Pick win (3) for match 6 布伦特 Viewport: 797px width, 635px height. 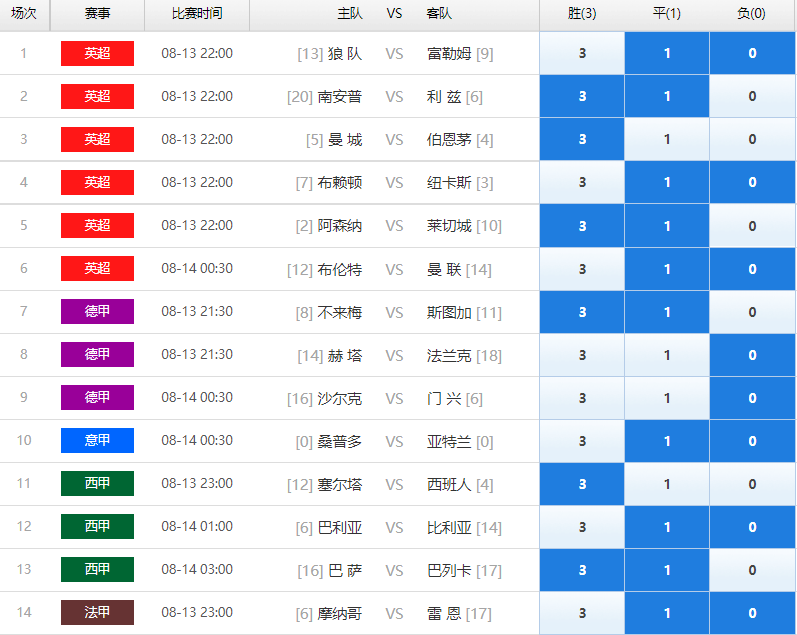(x=582, y=269)
